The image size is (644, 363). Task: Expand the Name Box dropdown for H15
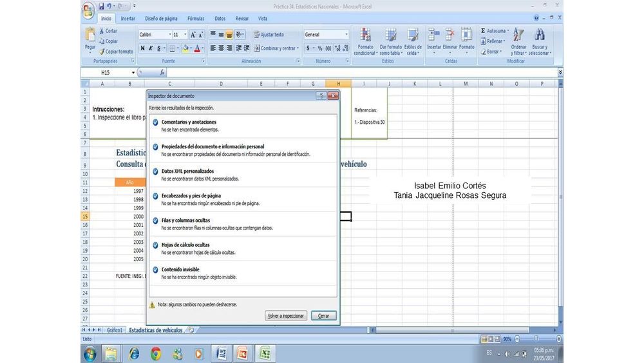tap(133, 73)
